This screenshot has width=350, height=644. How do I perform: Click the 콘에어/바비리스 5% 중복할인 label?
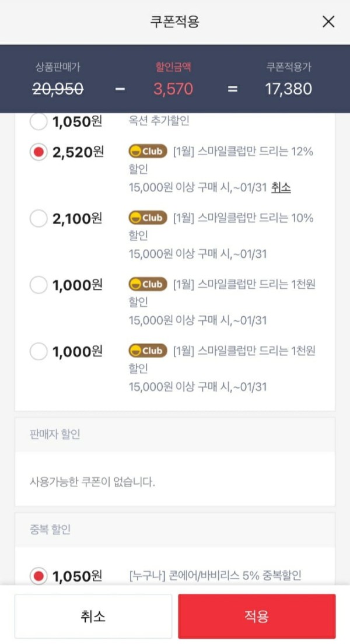(x=215, y=575)
